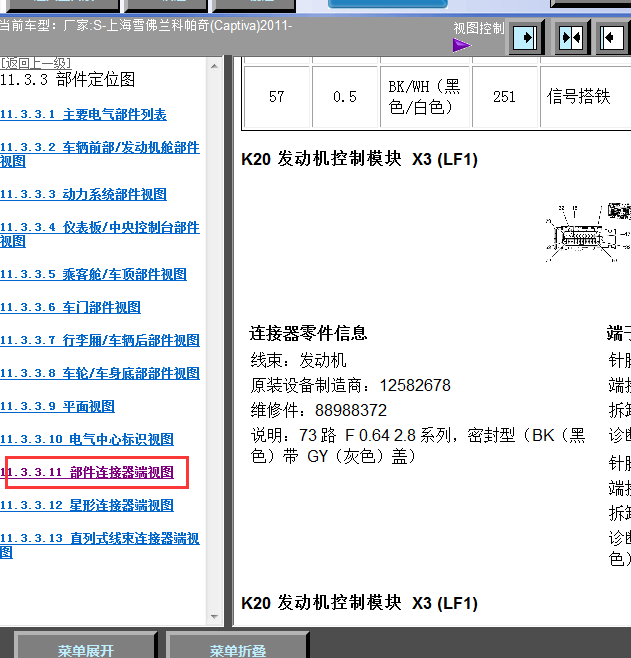Click the blue highlighted tab at top
Screen dimensions: 631x658
pos(387,4)
